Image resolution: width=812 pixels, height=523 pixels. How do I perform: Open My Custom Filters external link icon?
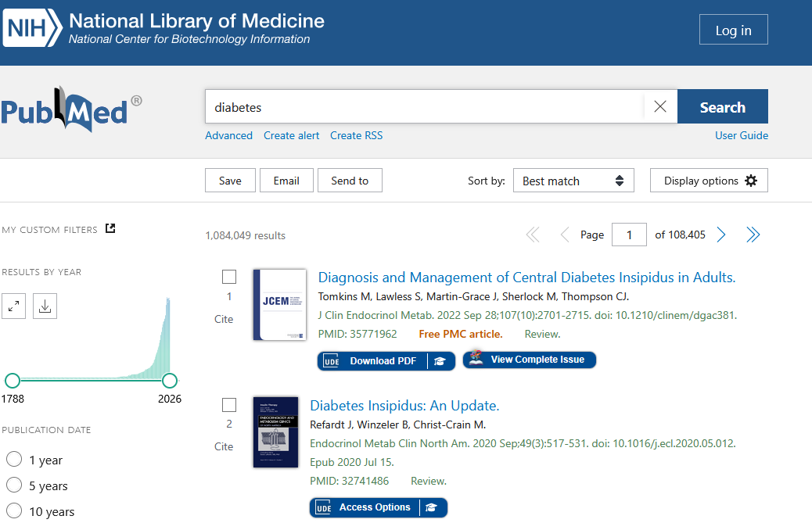pyautogui.click(x=110, y=227)
